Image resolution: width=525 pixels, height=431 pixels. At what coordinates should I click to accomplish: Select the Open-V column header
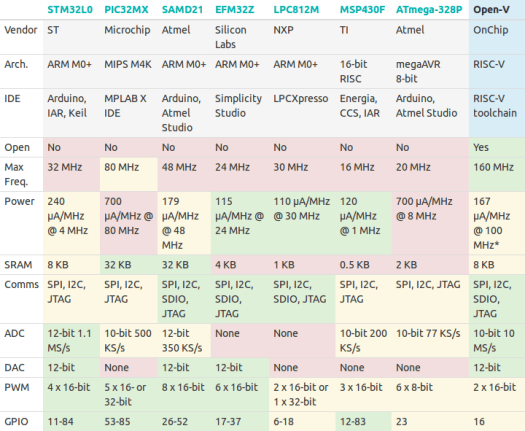pyautogui.click(x=491, y=10)
